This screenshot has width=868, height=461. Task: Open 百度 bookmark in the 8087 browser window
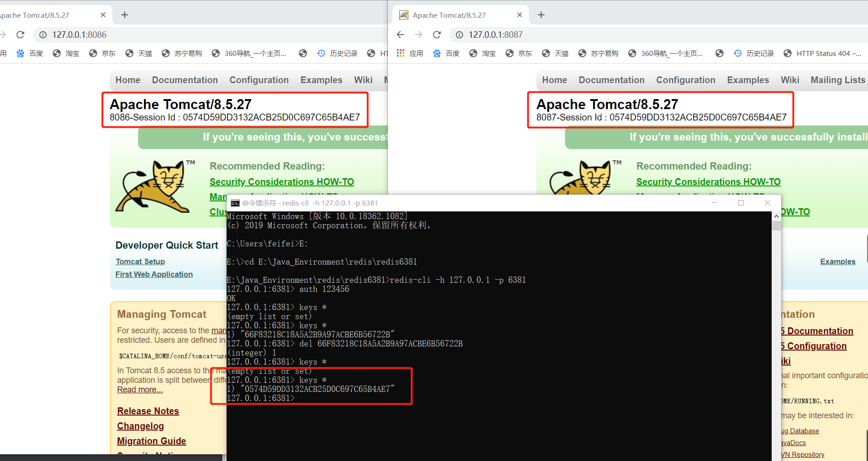click(x=446, y=53)
